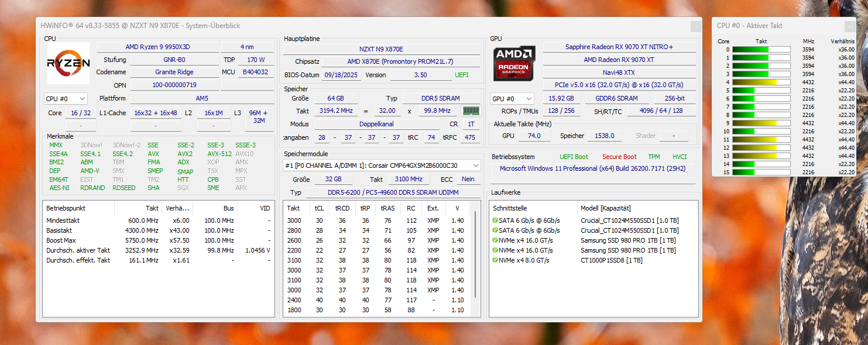Screen dimensions: 868x345
Task: Click the OPN value 100-000000719
Action: point(174,85)
